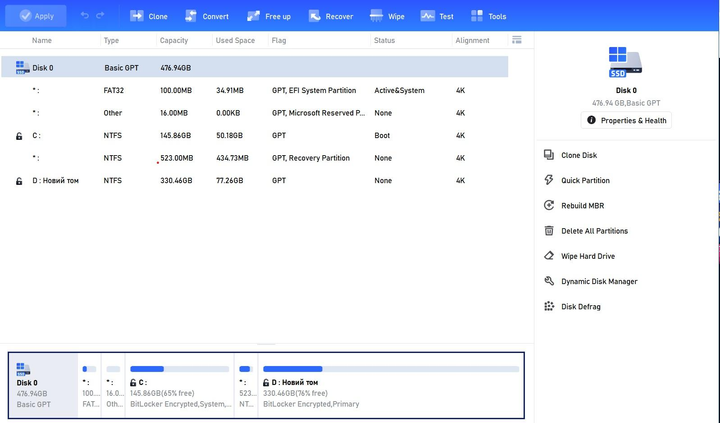
Task: Start Clone Disk from sidebar
Action: (579, 155)
